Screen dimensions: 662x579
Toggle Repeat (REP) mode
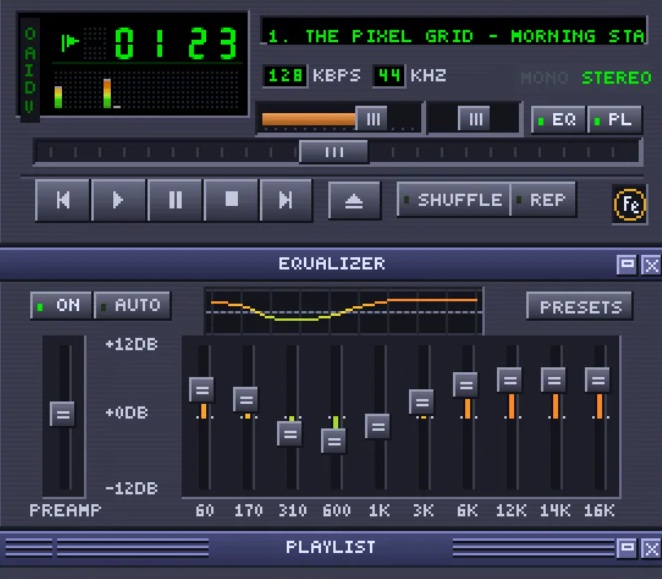pyautogui.click(x=543, y=200)
